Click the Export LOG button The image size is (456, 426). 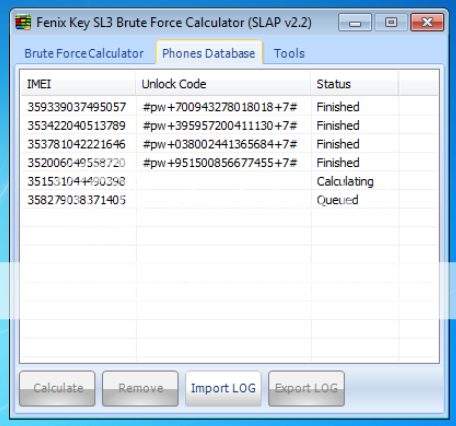click(x=306, y=388)
